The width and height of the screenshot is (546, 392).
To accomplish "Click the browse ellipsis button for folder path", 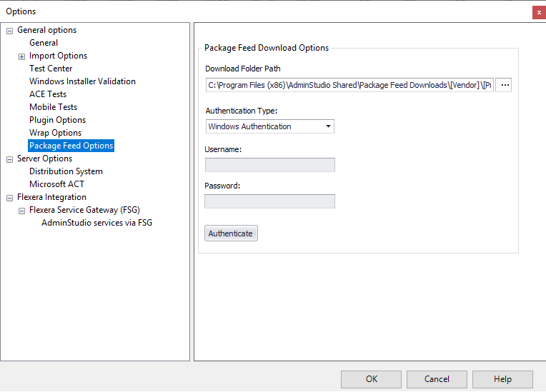I will [504, 85].
